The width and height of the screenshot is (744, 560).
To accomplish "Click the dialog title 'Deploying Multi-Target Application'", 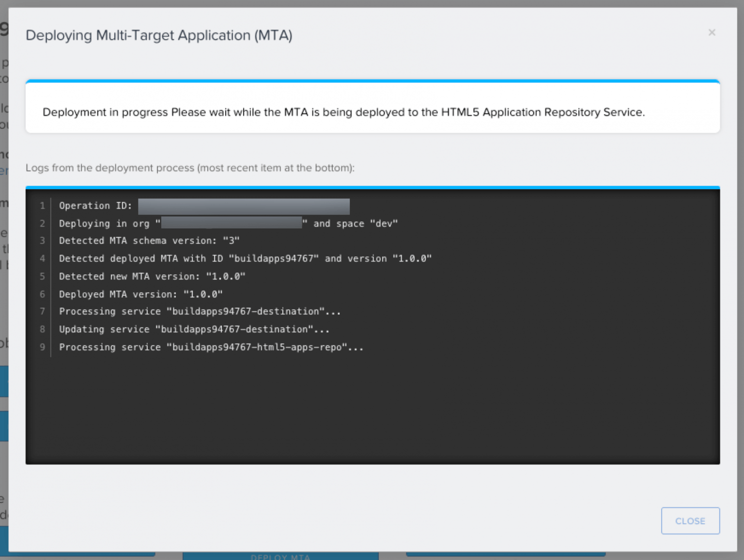I will pos(159,35).
